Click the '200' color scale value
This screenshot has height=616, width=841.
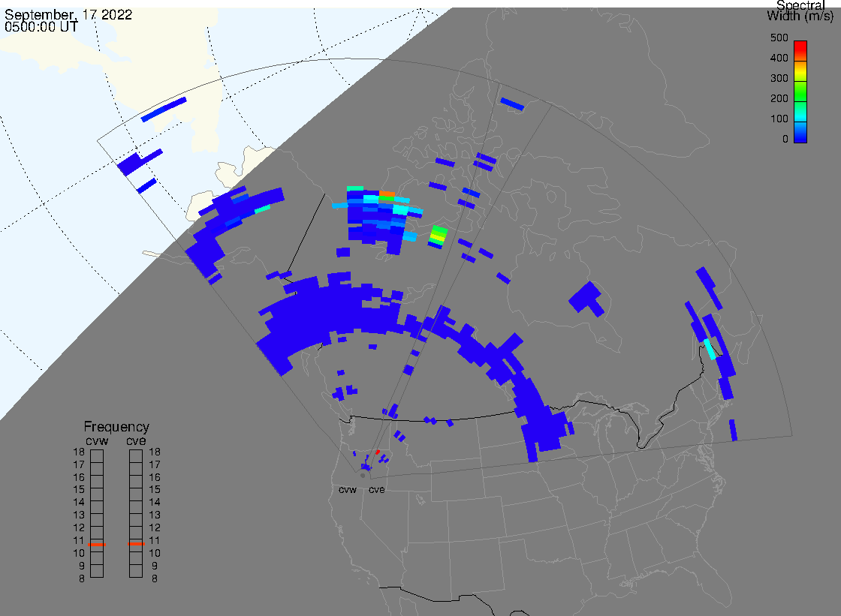pos(779,98)
